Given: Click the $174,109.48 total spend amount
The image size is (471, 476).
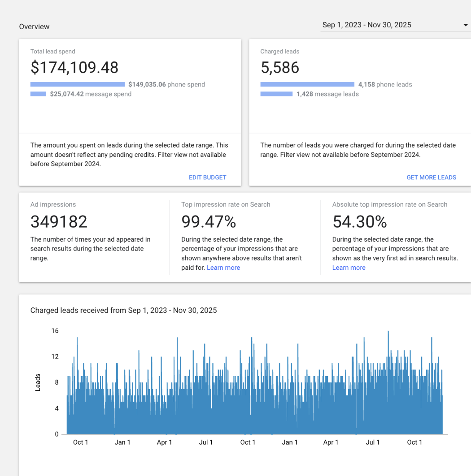Looking at the screenshot, I should (74, 68).
